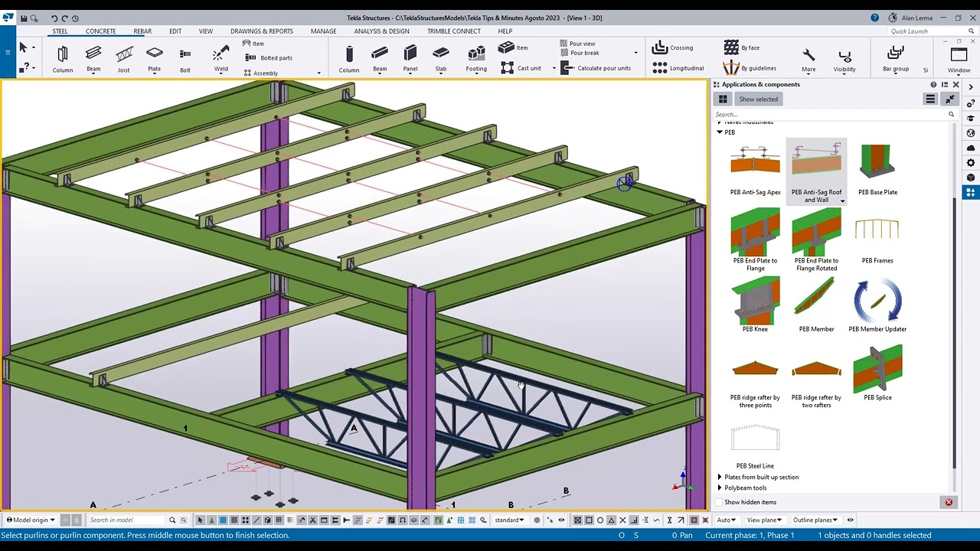Open the Window ribbon button
The width and height of the screenshot is (980, 551).
959,60
